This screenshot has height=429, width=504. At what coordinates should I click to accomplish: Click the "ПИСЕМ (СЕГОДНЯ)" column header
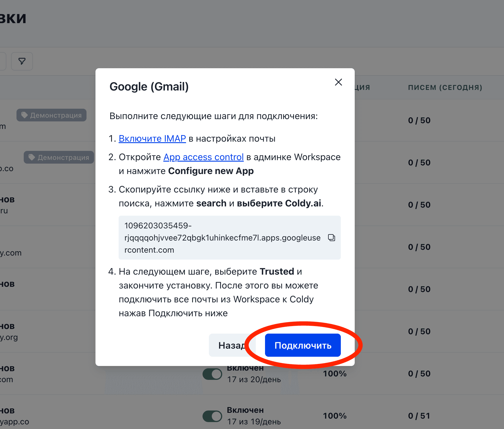pyautogui.click(x=445, y=88)
